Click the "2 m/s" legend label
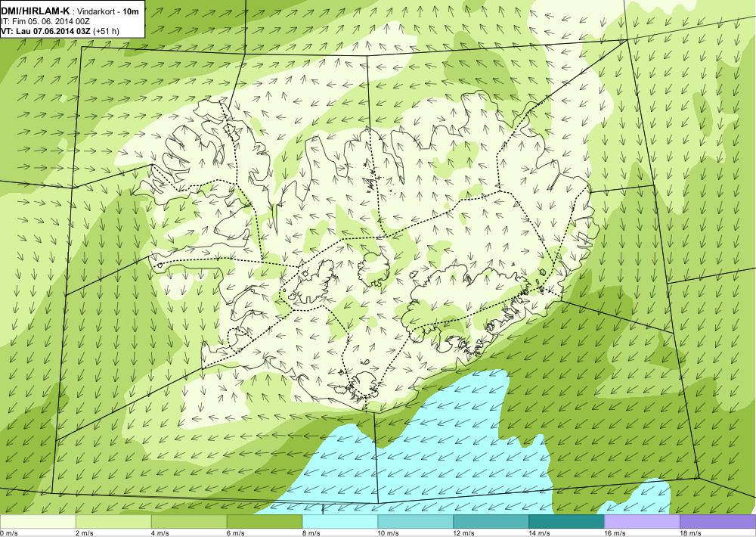 pyautogui.click(x=85, y=533)
